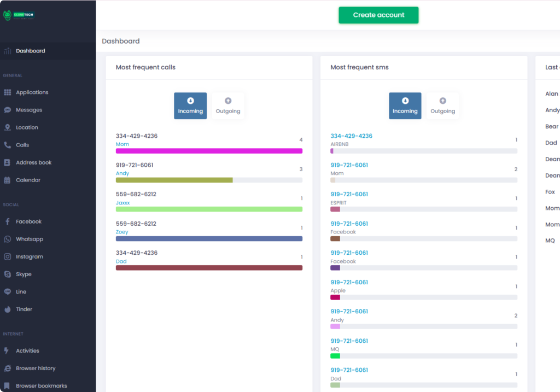The image size is (560, 392).
Task: Click the Create account button
Action: pos(378,15)
